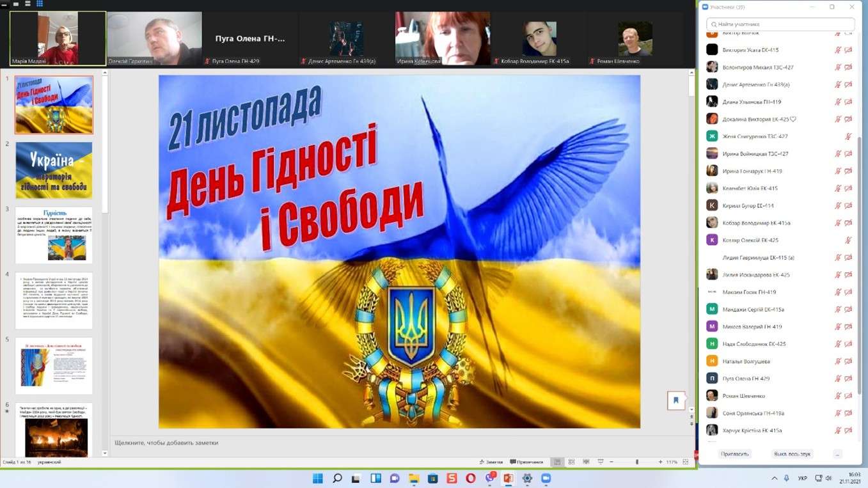This screenshot has height=488, width=868.
Task: Fit slide to current window icon
Action: [685, 462]
